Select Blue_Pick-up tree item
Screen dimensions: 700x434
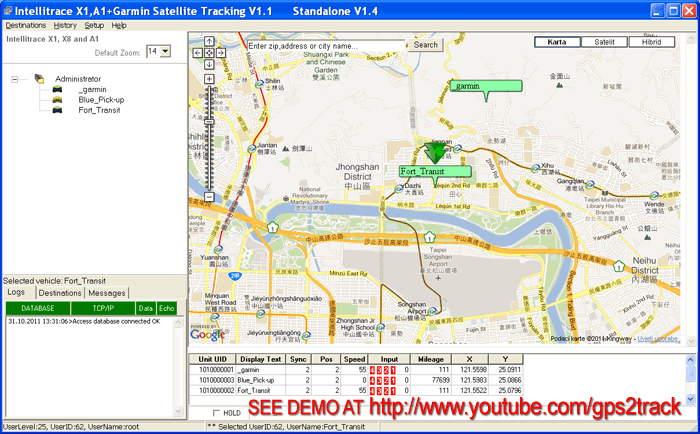[101, 100]
